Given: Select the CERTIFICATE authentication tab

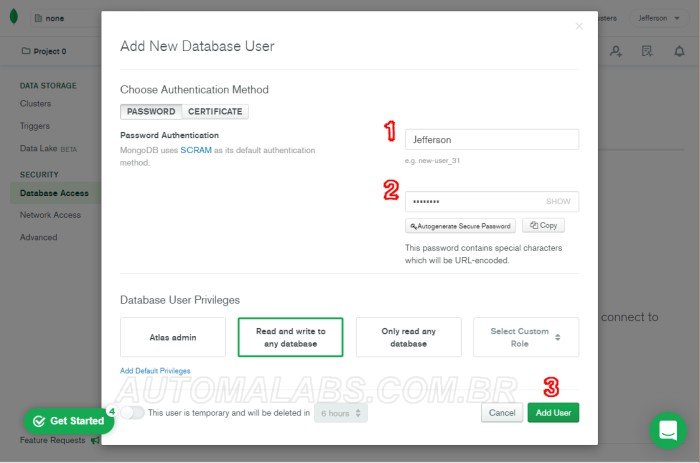Looking at the screenshot, I should [x=215, y=112].
